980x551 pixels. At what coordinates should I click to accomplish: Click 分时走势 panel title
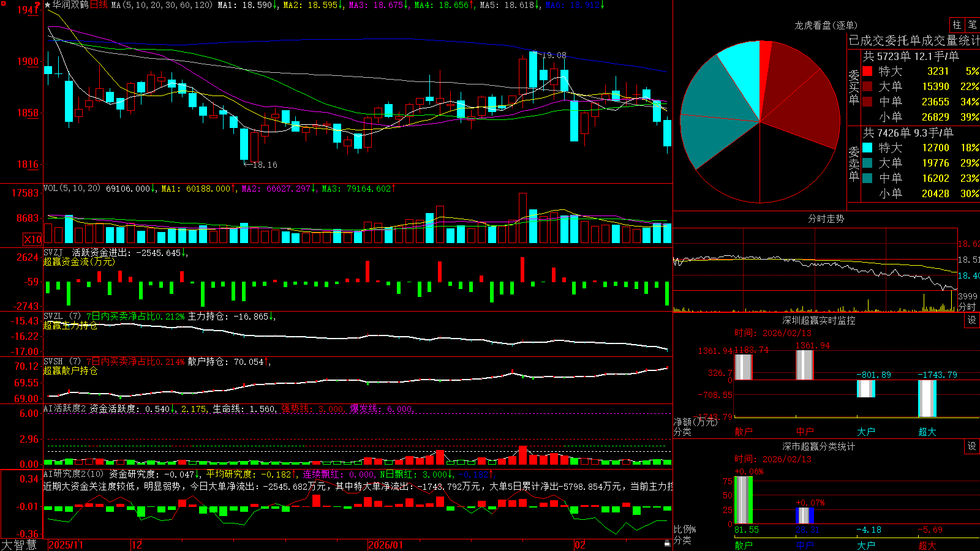tap(826, 219)
